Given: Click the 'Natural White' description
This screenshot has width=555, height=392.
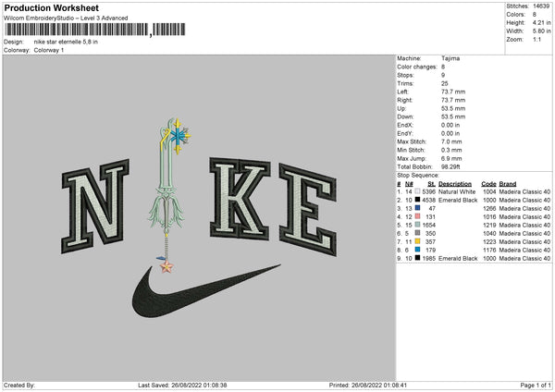Looking at the screenshot, I should pos(457,191).
